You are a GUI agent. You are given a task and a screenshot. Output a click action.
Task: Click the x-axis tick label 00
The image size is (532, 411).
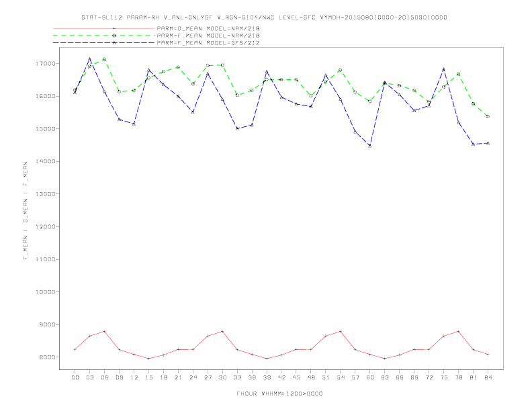click(75, 377)
